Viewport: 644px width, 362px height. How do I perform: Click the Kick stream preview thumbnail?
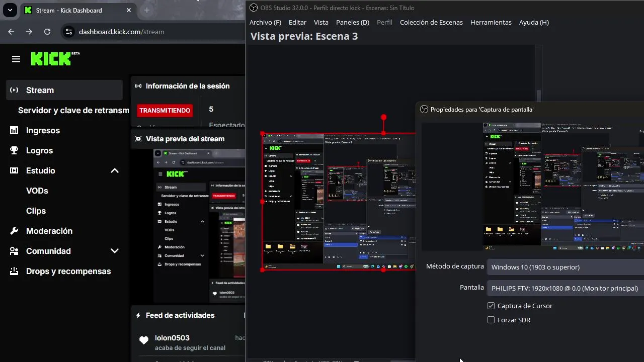click(x=199, y=225)
